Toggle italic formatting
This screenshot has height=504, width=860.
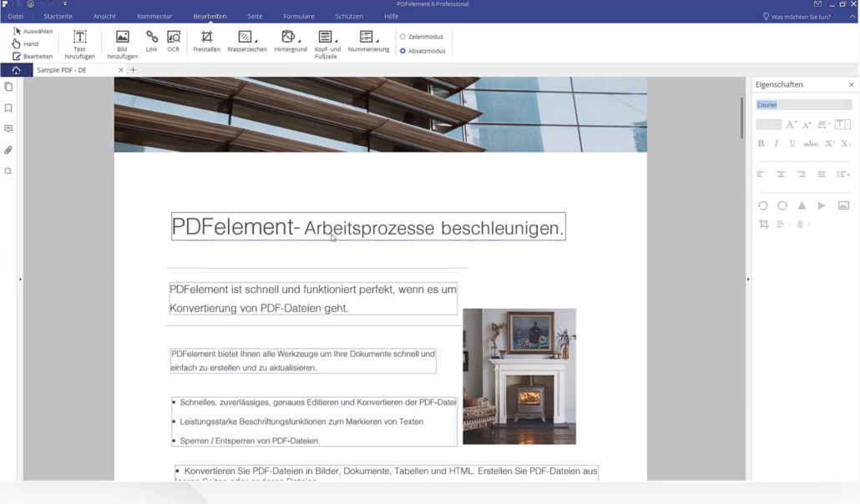coord(776,144)
